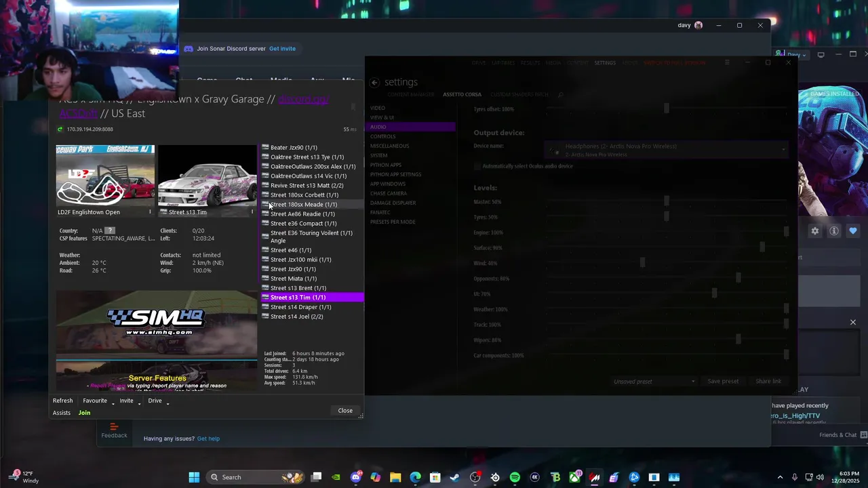
Task: Click the Street s13 Tim car preview image
Action: point(207,175)
